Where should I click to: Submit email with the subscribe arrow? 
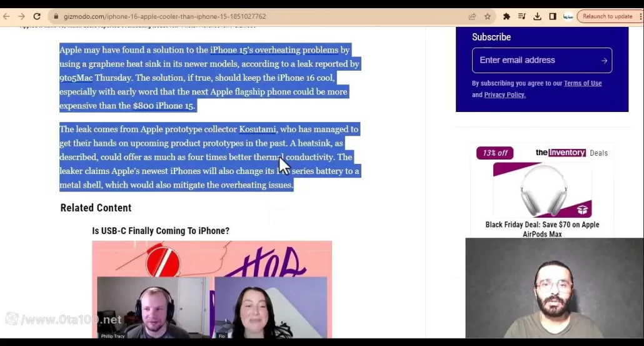point(604,61)
